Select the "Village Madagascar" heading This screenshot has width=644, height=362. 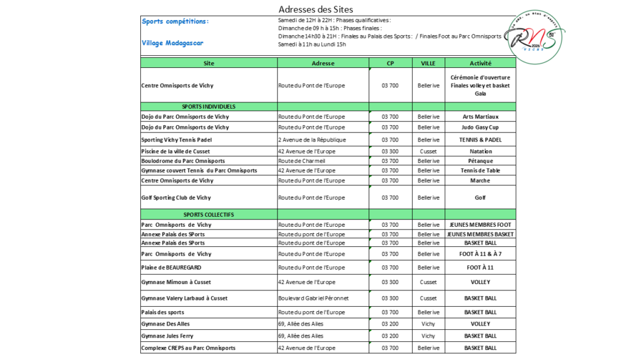pyautogui.click(x=172, y=43)
